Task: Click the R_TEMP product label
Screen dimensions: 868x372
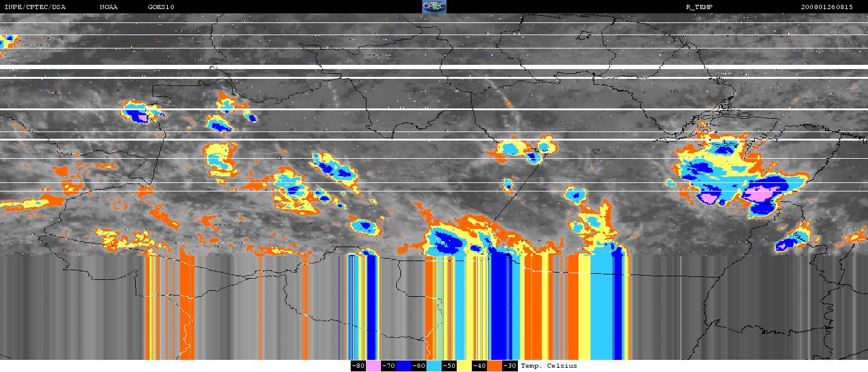Action: tap(699, 7)
